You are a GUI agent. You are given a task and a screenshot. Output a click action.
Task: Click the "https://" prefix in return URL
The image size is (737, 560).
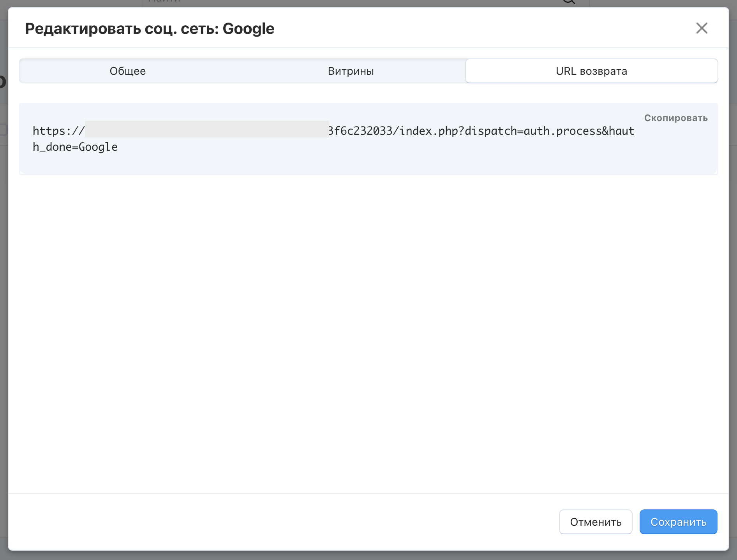58,131
